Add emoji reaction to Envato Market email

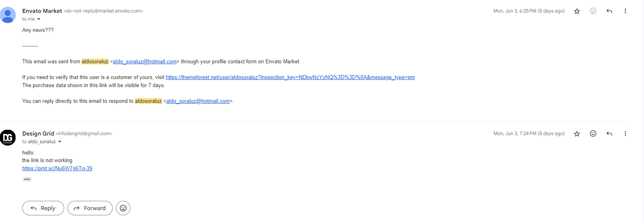point(593,11)
